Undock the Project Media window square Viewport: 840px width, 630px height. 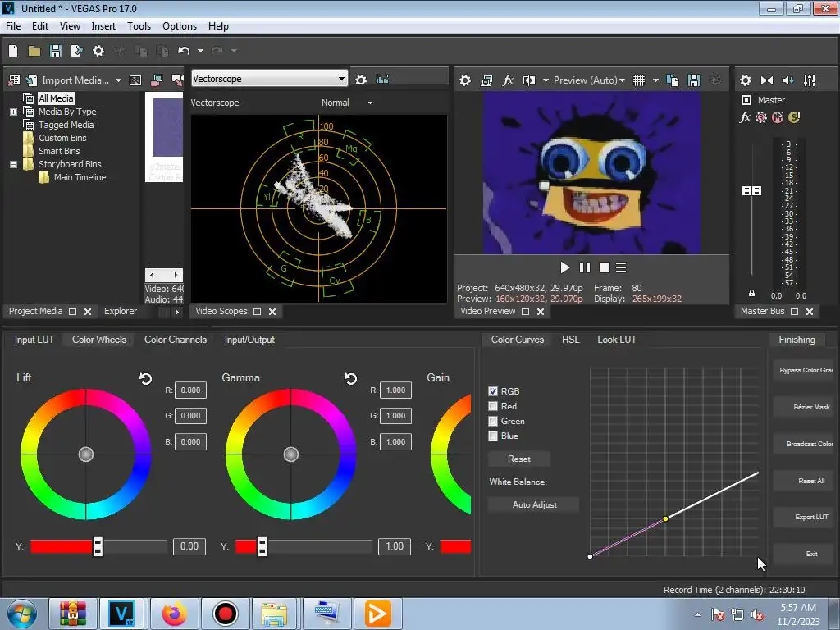coord(73,311)
